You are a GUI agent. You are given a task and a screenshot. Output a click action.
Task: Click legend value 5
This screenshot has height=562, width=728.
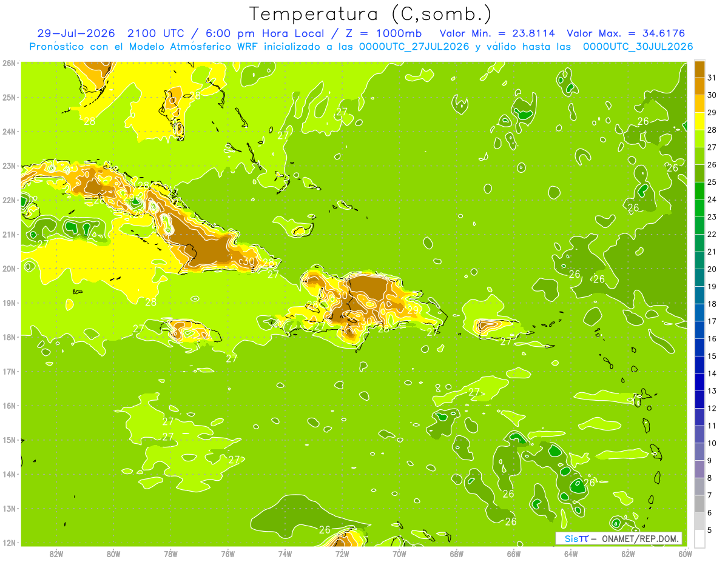[x=710, y=530]
